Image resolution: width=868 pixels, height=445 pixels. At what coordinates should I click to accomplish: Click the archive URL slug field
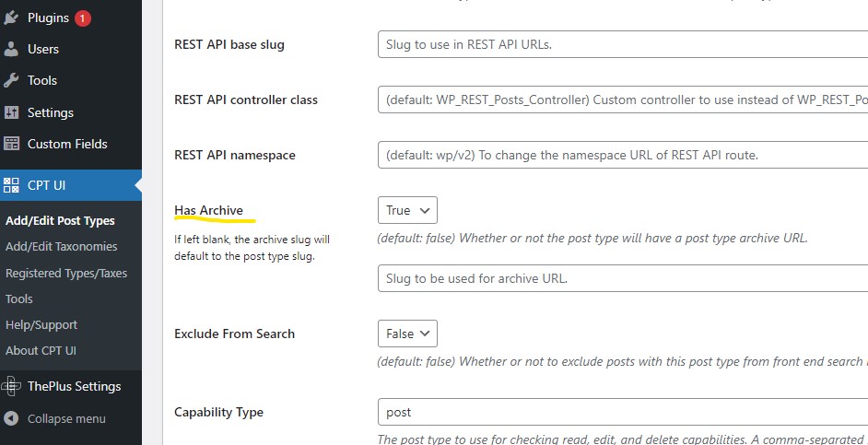click(x=623, y=278)
